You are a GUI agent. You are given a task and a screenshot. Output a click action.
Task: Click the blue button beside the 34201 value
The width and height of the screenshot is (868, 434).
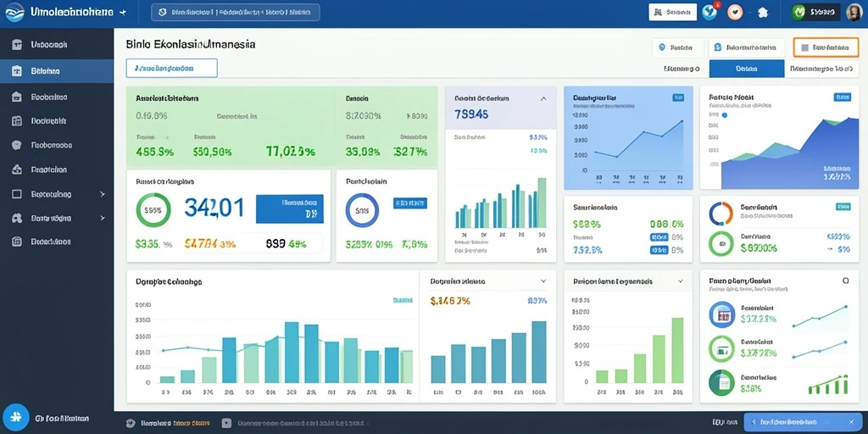point(290,209)
